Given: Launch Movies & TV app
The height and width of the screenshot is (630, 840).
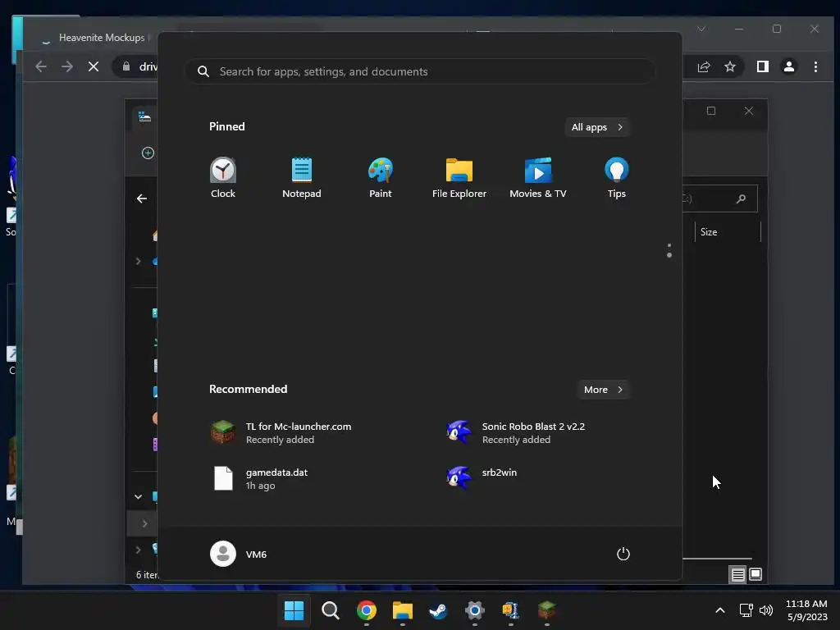Looking at the screenshot, I should [x=538, y=178].
